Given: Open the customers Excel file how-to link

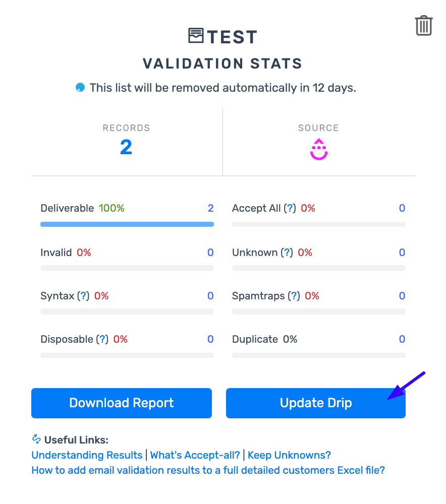Looking at the screenshot, I should (x=208, y=470).
